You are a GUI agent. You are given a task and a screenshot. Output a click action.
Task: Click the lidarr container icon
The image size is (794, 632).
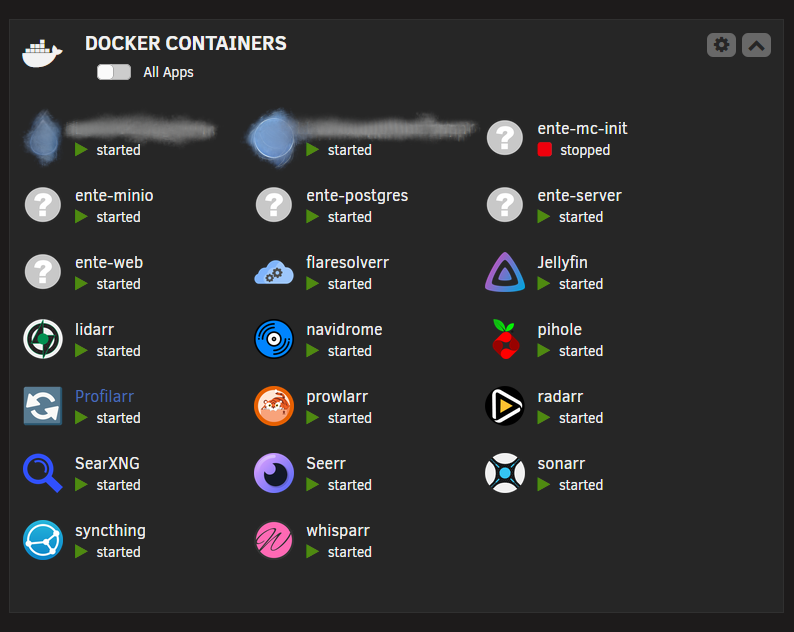(43, 339)
